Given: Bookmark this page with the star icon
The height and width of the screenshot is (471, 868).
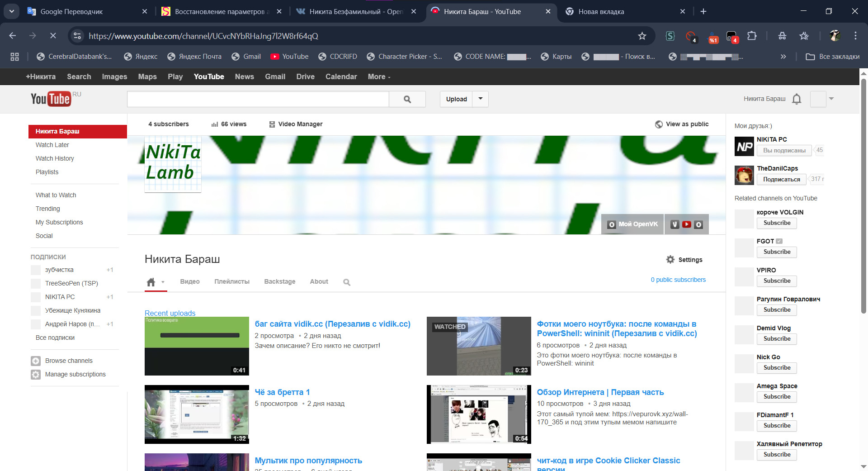Looking at the screenshot, I should coord(642,36).
